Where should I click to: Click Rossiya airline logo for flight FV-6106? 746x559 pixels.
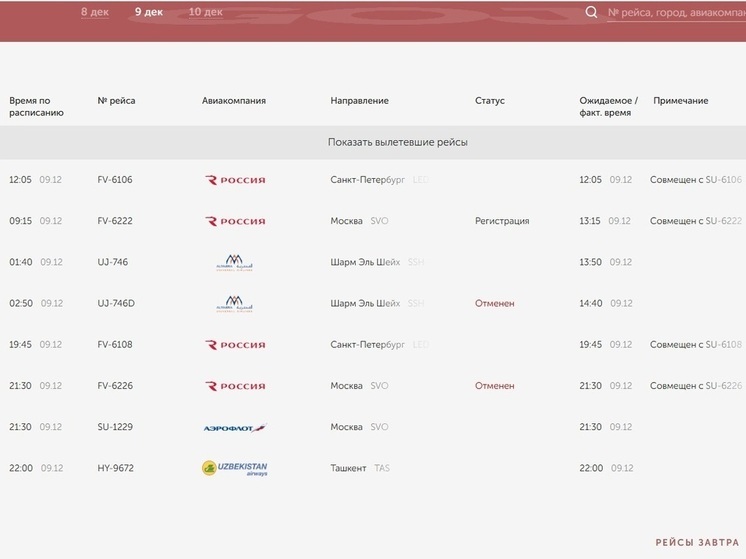(235, 180)
